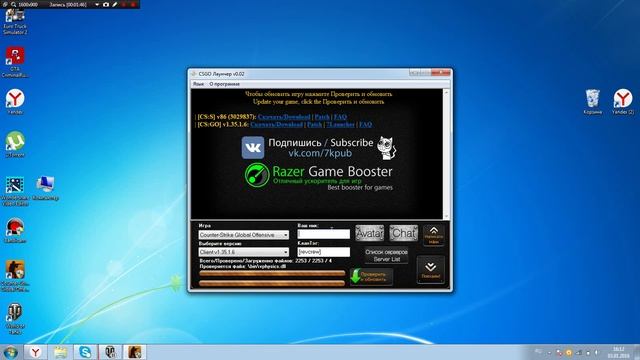The width and height of the screenshot is (640, 360).
Task: Open the Recycle Bin on the desktop
Action: coord(592,102)
